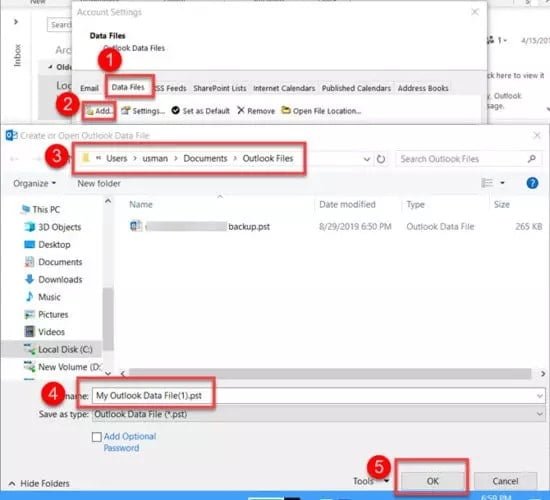Image resolution: width=550 pixels, height=500 pixels.
Task: Click Documents in the address path
Action: point(206,159)
